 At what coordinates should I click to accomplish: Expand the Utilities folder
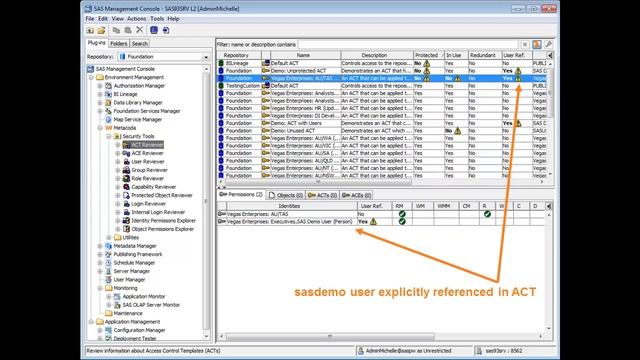pyautogui.click(x=109, y=238)
